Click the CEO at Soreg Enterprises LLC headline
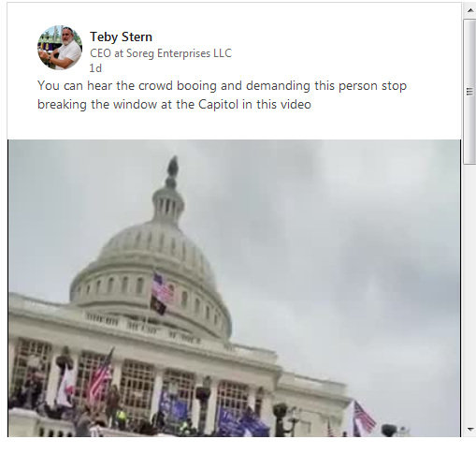476x454 pixels. point(161,53)
